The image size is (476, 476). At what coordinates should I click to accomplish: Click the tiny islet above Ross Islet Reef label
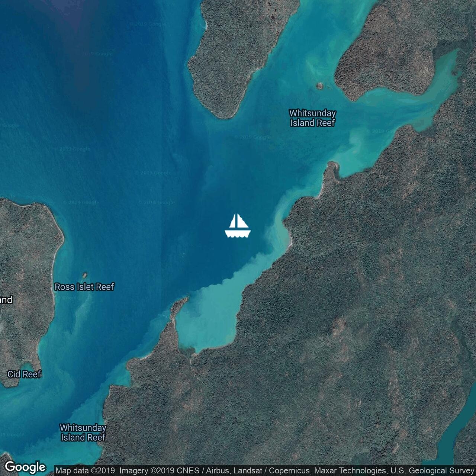[85, 275]
